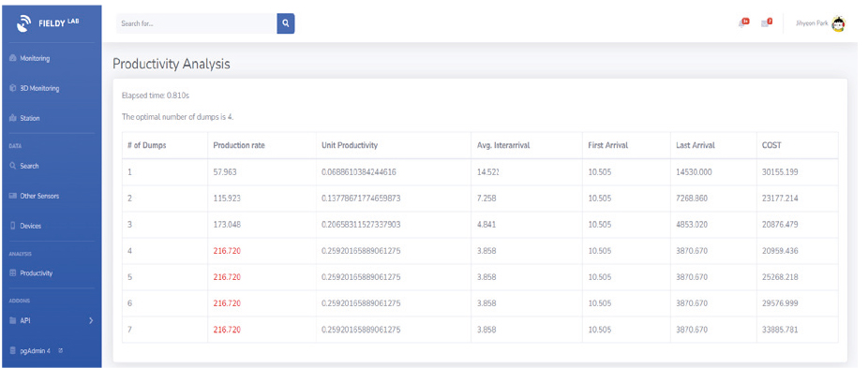Click the user avatar picture
The image size is (868, 368).
point(839,23)
